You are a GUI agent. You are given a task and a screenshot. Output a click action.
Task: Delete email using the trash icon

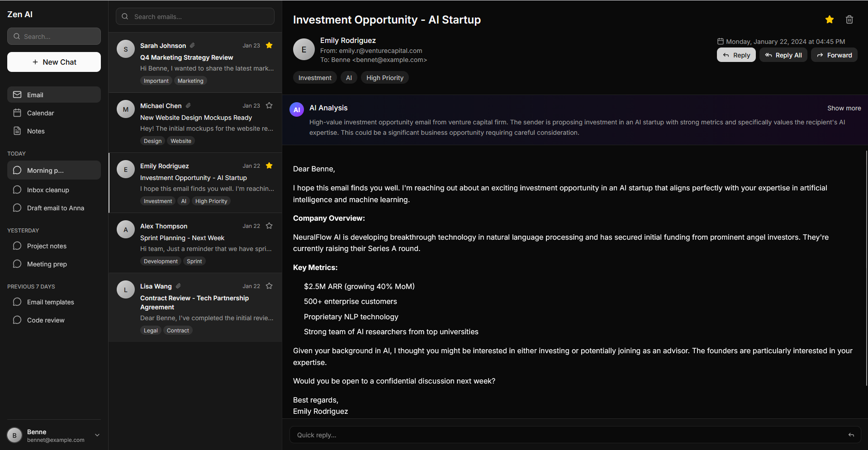point(849,19)
